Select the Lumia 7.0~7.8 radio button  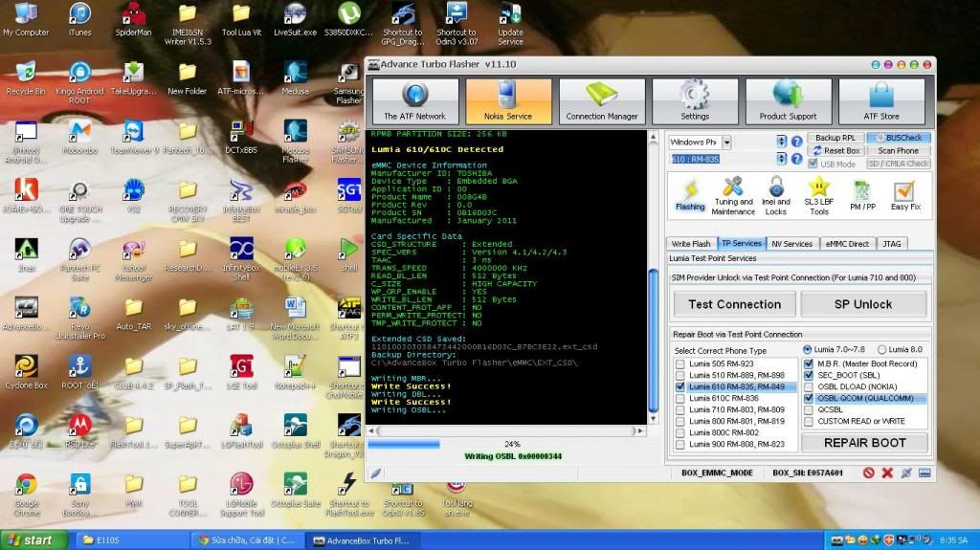807,349
